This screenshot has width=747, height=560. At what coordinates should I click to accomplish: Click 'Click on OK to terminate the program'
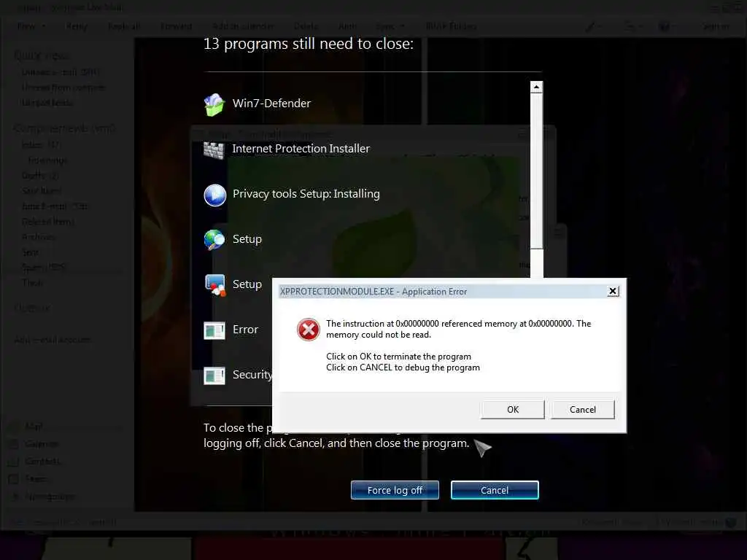tap(398, 357)
